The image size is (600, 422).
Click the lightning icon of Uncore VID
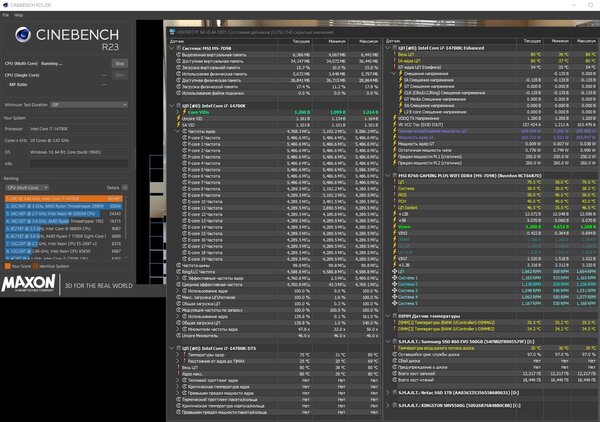[178, 119]
